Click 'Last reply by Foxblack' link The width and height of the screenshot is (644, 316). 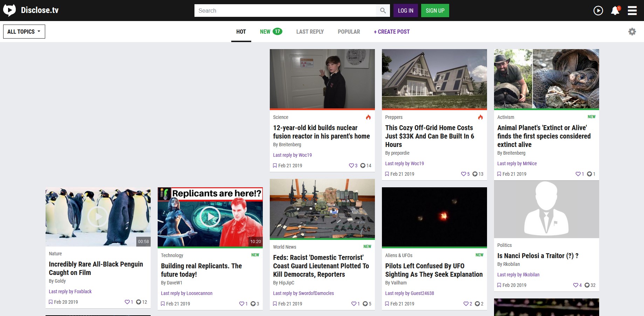(70, 291)
